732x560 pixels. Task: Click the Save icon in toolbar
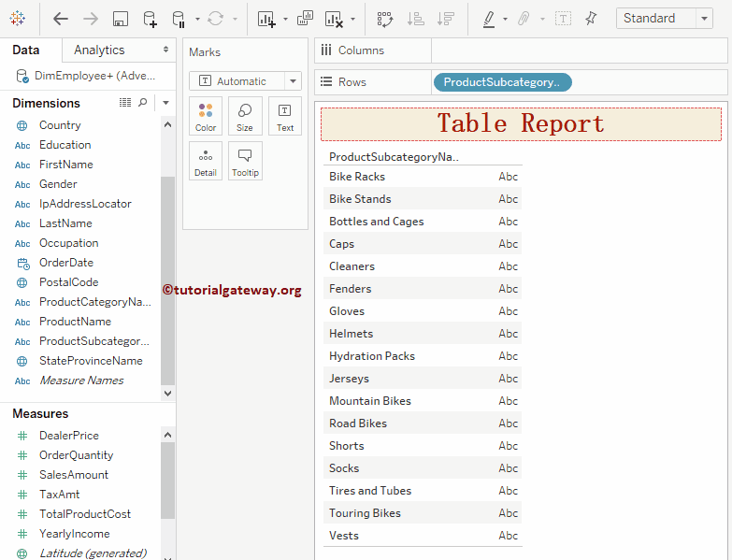coord(120,19)
